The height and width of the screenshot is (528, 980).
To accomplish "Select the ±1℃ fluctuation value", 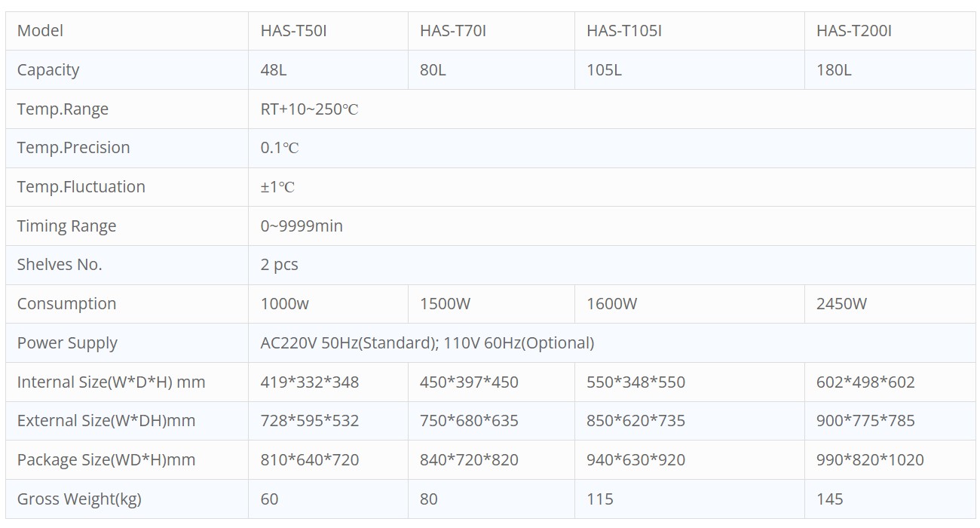I will [x=277, y=187].
